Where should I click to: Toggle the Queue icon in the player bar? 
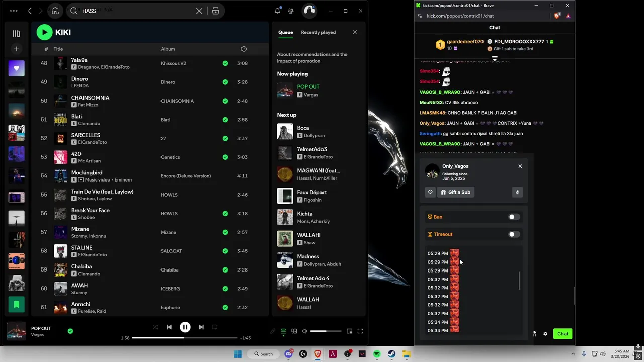coord(283,331)
